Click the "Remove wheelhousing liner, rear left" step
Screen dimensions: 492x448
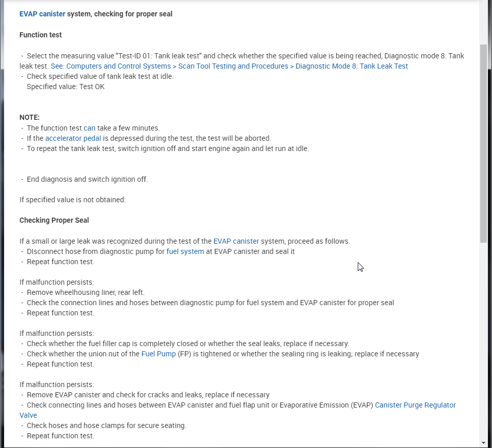86,292
